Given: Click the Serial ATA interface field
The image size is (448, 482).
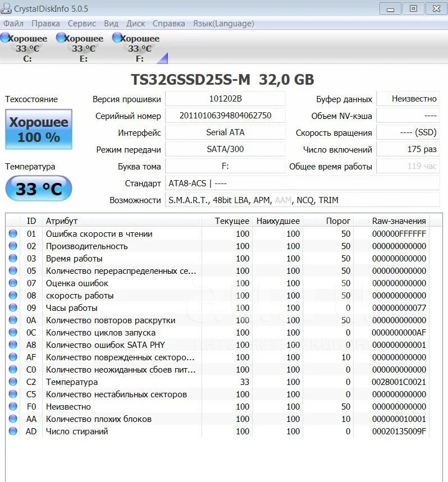Looking at the screenshot, I should [x=225, y=132].
